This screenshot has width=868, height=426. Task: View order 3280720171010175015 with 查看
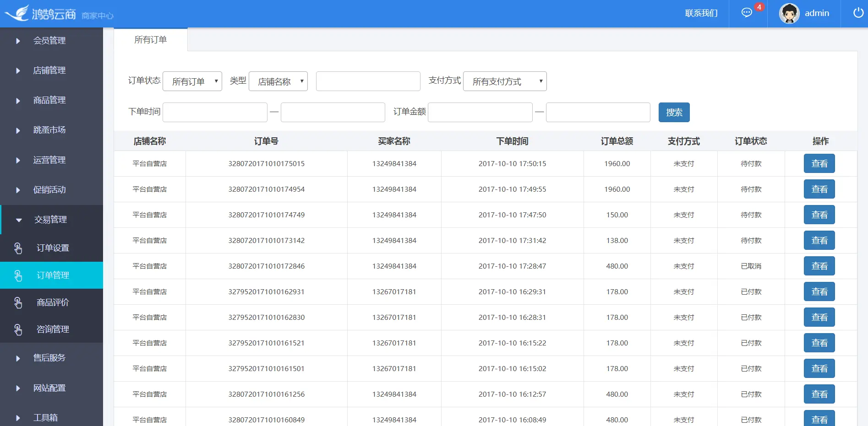coord(819,164)
